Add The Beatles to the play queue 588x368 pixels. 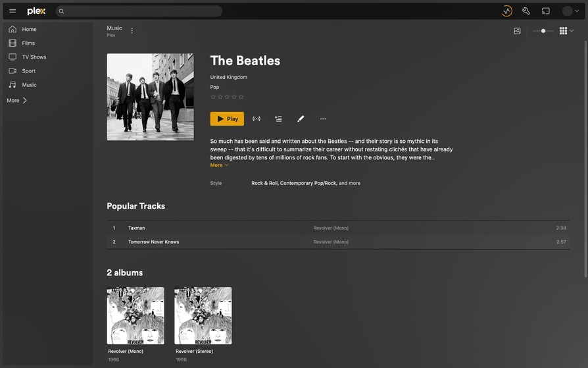[278, 118]
